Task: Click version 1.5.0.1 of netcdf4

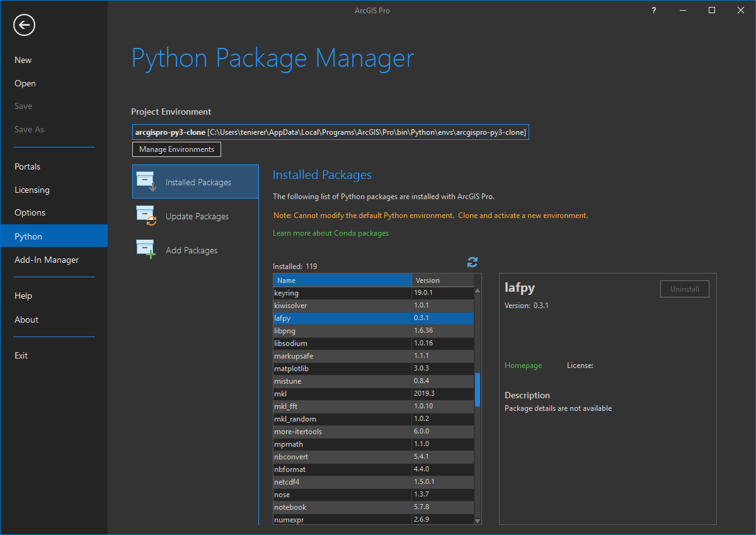Action: point(425,482)
